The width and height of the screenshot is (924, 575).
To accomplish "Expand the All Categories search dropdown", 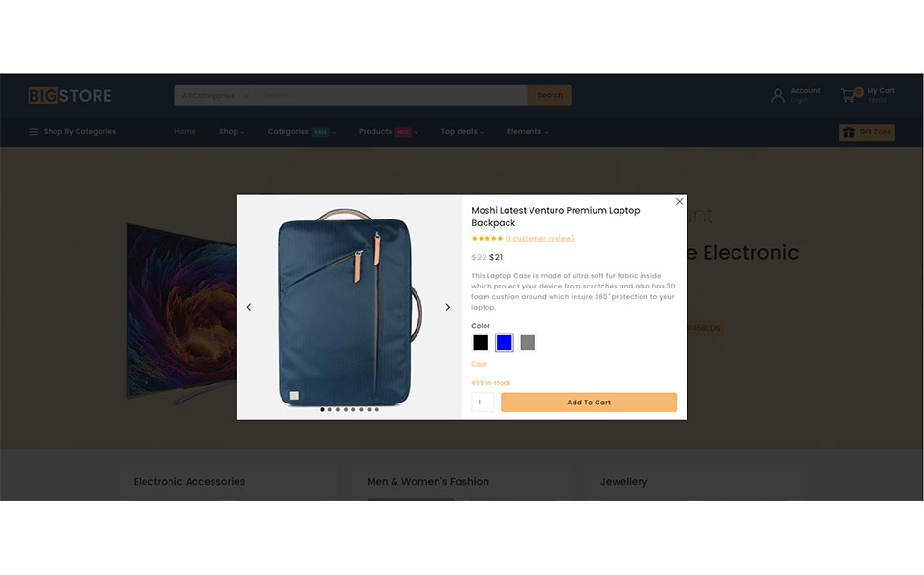I will (215, 96).
